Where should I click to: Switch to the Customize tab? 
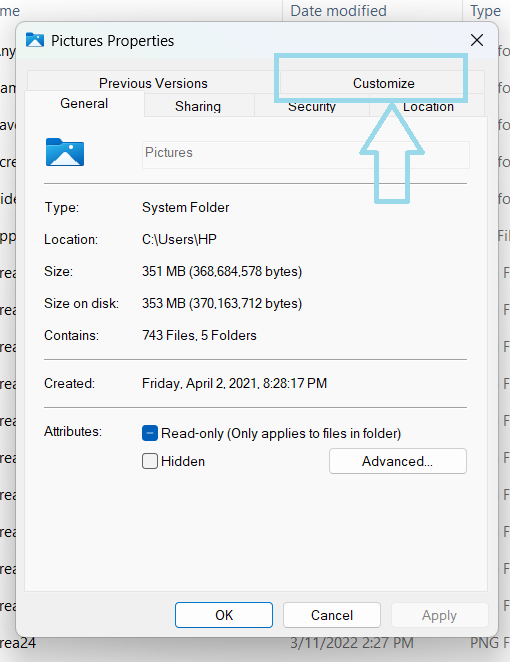383,83
